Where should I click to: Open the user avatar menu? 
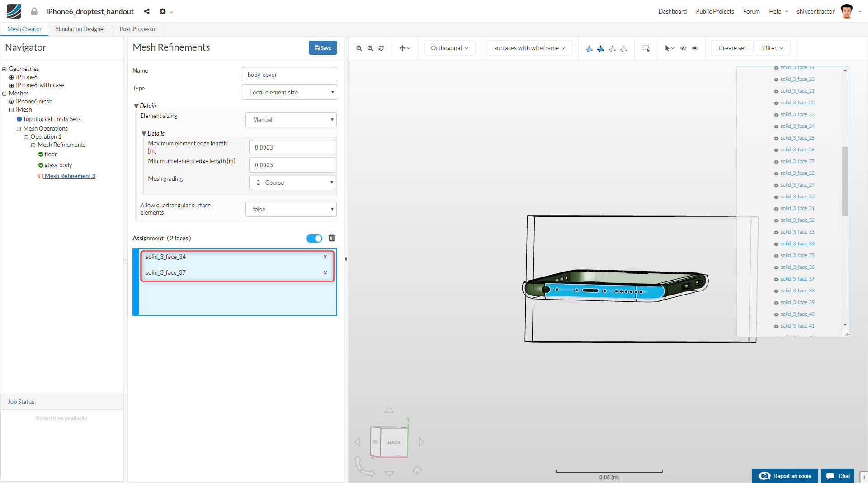[x=851, y=11]
